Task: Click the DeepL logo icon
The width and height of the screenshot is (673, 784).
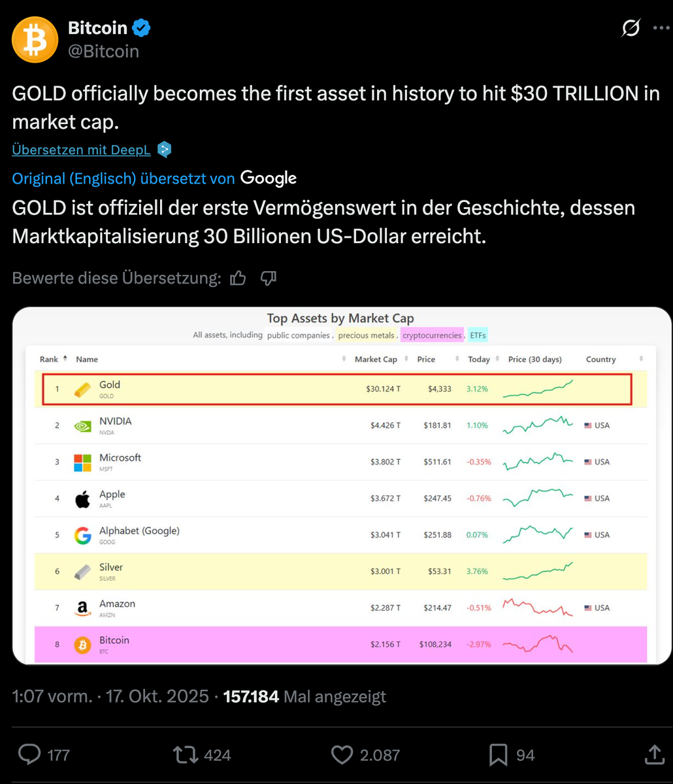Action: (165, 150)
